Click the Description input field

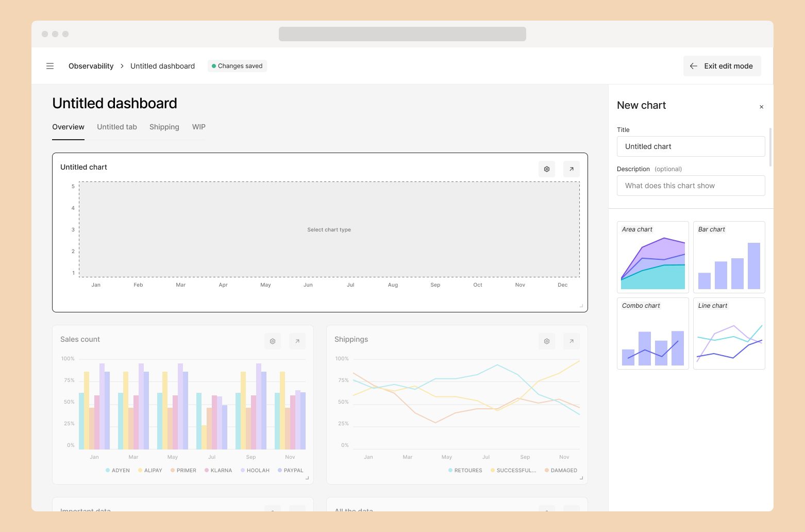coord(691,186)
